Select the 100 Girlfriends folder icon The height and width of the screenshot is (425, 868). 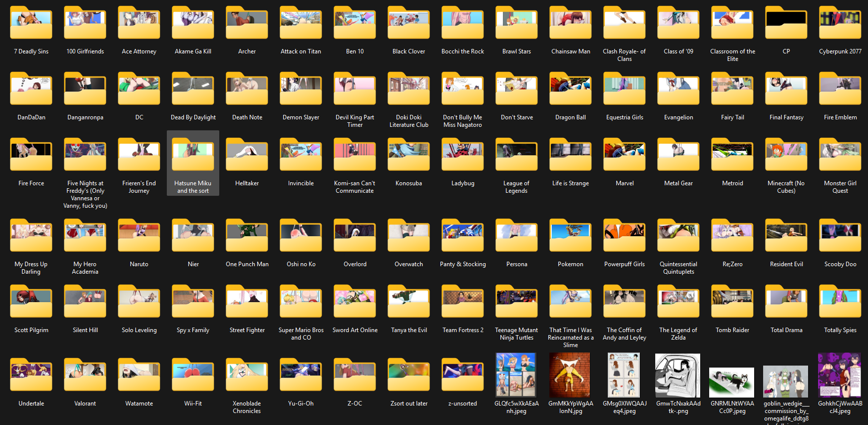(85, 23)
